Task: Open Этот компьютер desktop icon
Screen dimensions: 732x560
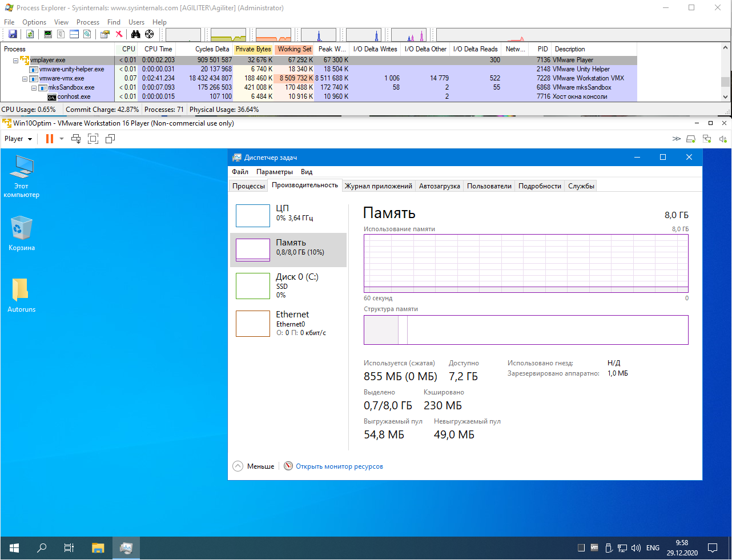Action: click(22, 177)
